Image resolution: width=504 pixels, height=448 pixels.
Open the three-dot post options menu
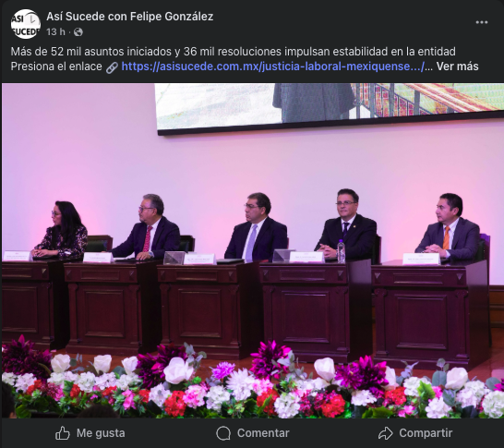pyautogui.click(x=481, y=22)
